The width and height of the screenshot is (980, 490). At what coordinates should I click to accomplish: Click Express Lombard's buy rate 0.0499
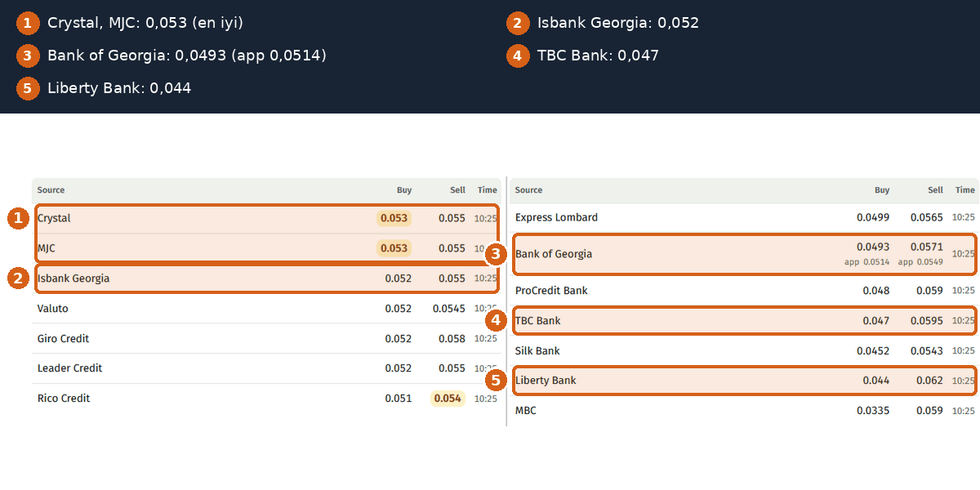tap(873, 217)
